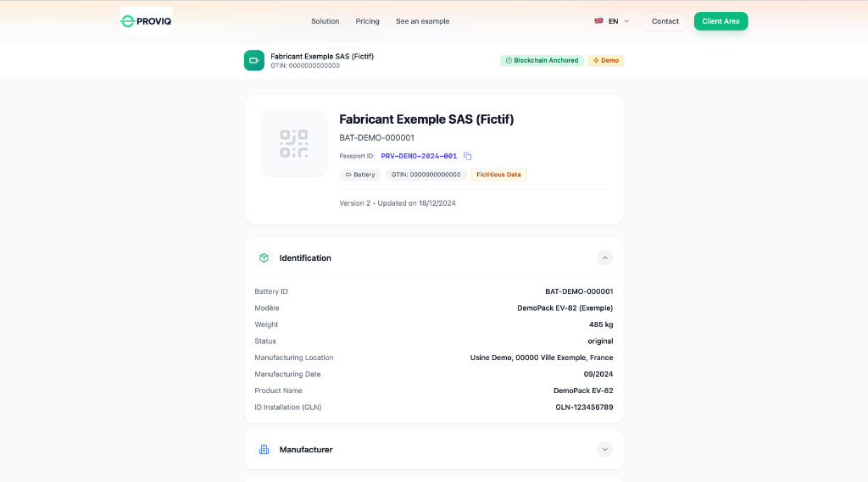Click the green battery icon in header bar

(x=254, y=60)
